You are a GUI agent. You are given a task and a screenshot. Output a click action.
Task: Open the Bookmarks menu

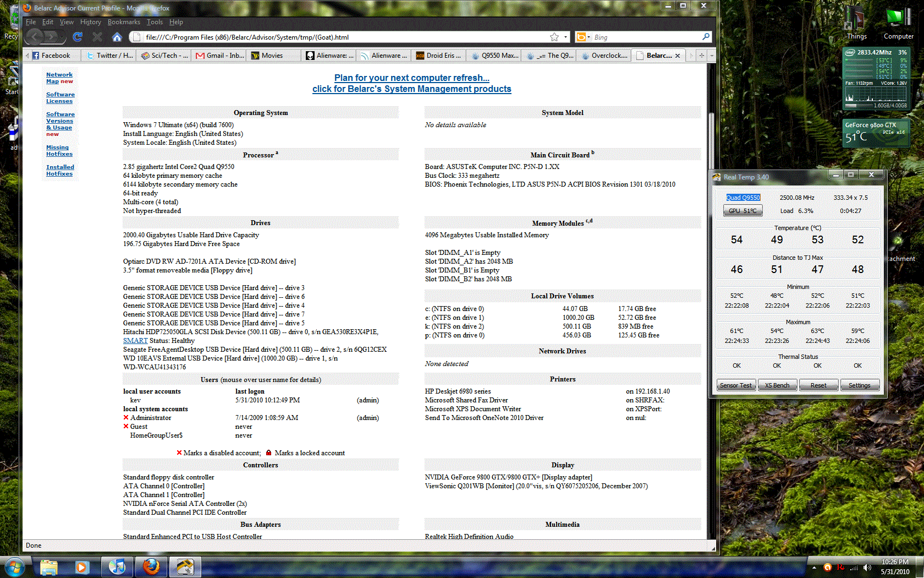(x=124, y=22)
